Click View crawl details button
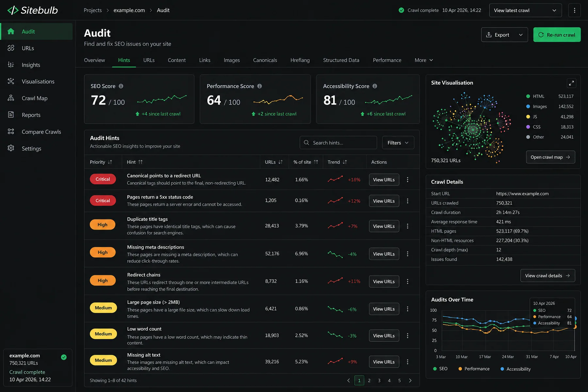588x392 pixels. pos(547,276)
